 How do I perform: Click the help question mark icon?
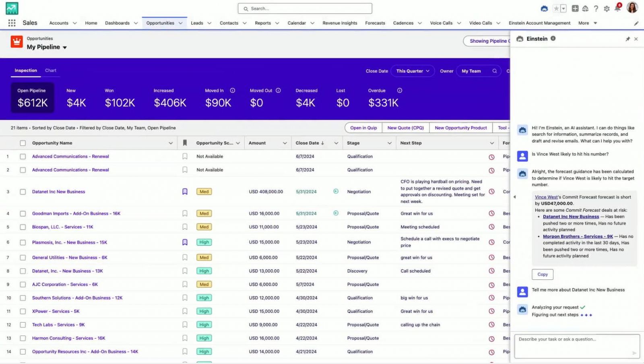(x=596, y=8)
